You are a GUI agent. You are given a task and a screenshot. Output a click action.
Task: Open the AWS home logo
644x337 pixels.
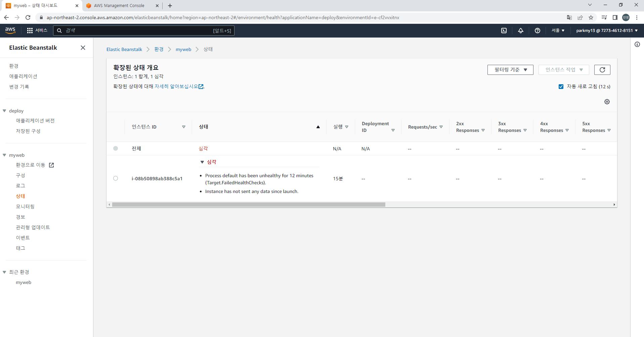pyautogui.click(x=10, y=31)
